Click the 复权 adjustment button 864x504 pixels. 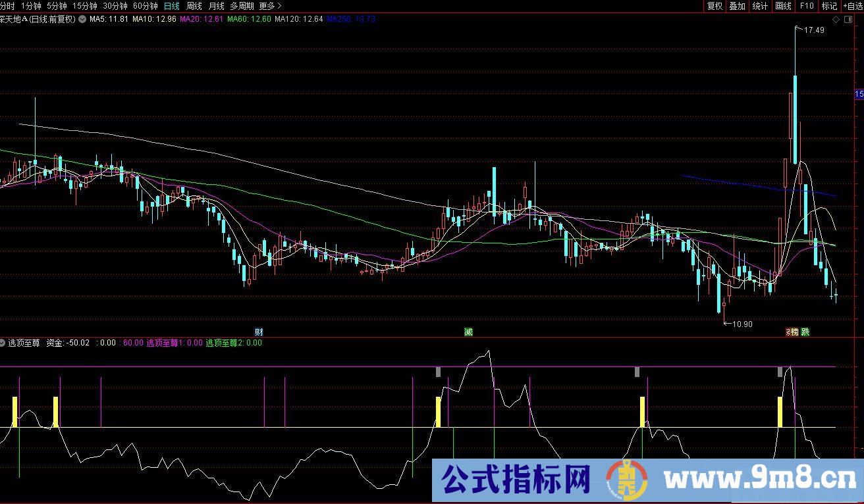pyautogui.click(x=715, y=6)
